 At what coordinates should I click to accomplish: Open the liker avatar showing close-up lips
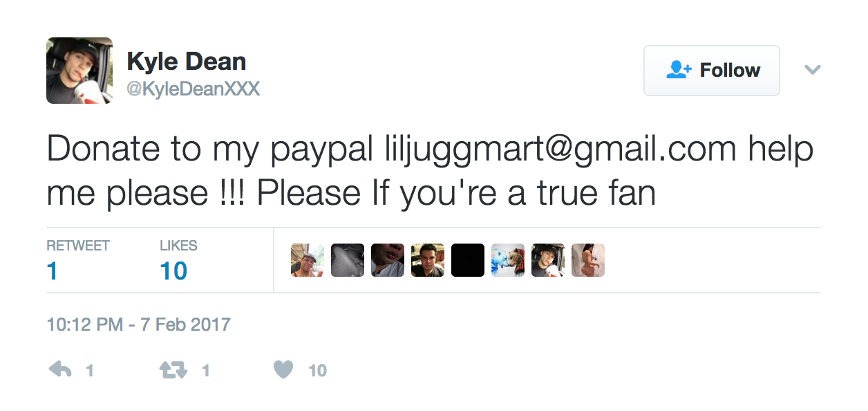pos(388,260)
